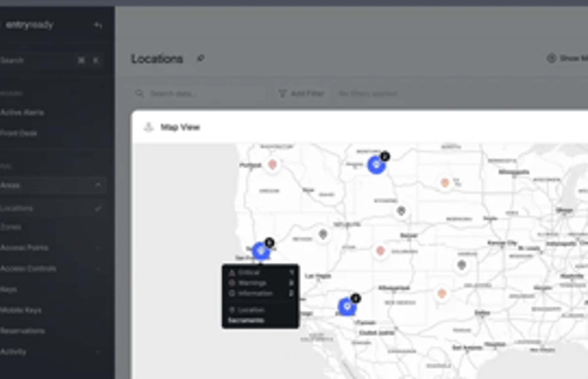Select the blue cluster marker near San Francisco
The height and width of the screenshot is (379, 588).
click(261, 251)
